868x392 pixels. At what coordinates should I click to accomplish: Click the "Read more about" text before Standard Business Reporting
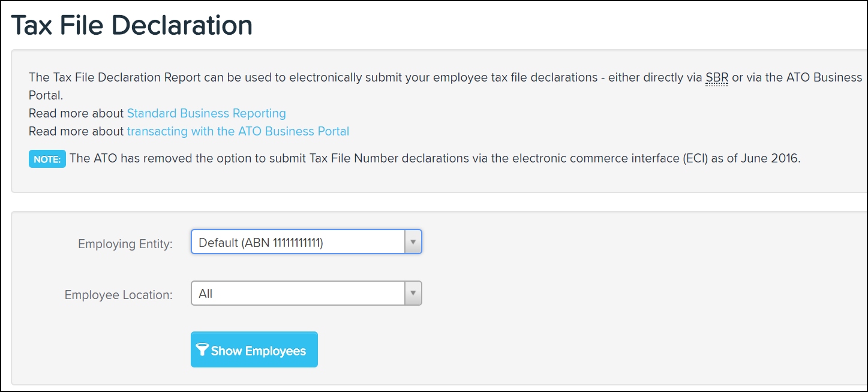tap(76, 113)
